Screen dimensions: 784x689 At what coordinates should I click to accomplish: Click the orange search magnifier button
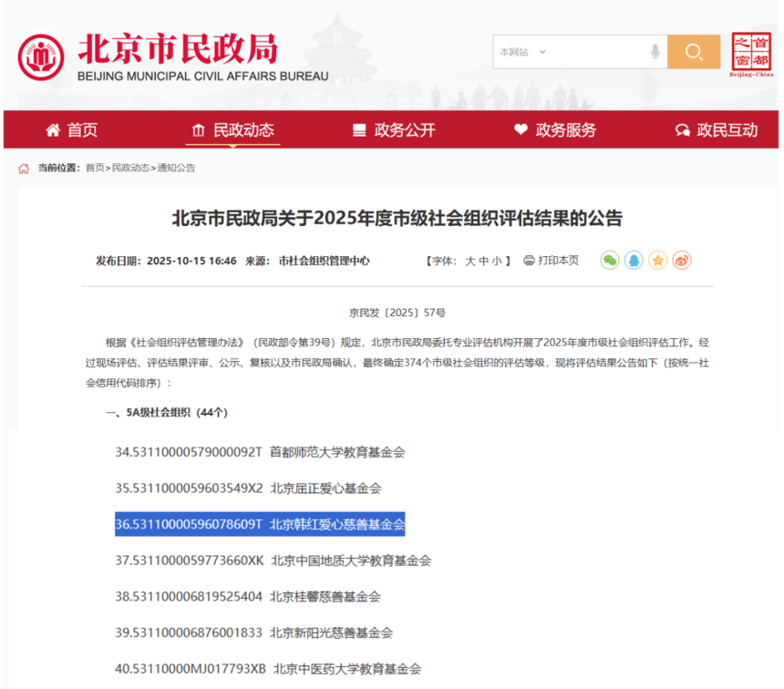pyautogui.click(x=693, y=52)
